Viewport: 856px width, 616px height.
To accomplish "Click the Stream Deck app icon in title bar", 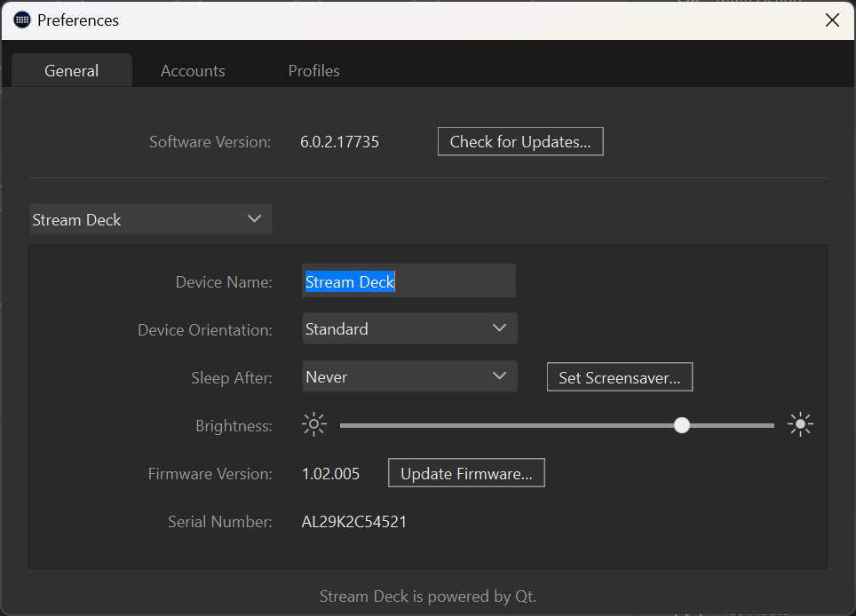I will pyautogui.click(x=22, y=20).
